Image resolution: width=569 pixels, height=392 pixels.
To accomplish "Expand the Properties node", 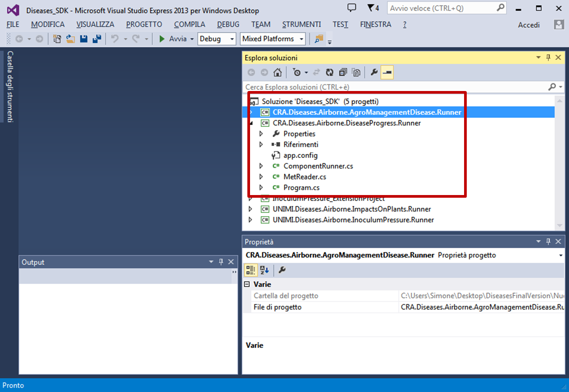I will pyautogui.click(x=261, y=134).
